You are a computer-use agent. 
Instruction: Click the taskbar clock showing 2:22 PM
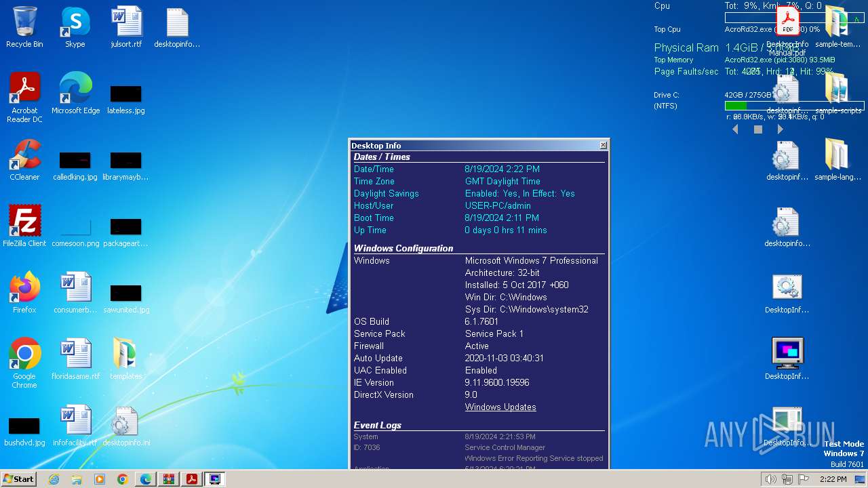point(833,479)
